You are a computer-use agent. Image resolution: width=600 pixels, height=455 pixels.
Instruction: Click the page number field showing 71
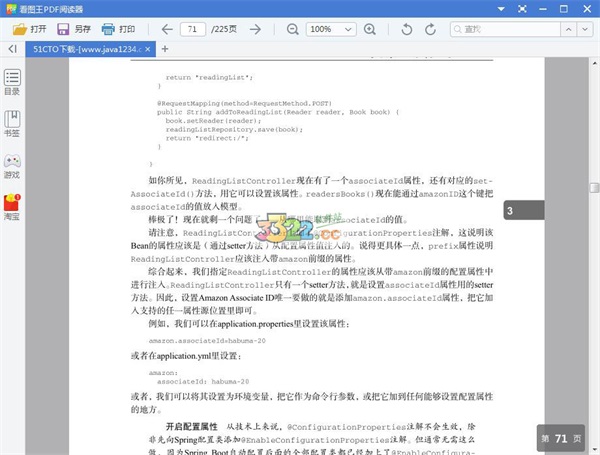(192, 29)
